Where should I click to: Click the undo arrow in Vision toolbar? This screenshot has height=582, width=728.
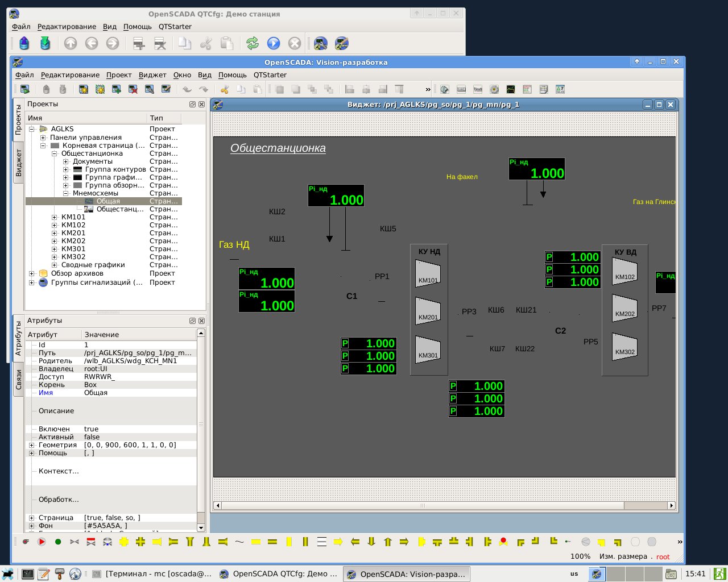click(x=187, y=89)
